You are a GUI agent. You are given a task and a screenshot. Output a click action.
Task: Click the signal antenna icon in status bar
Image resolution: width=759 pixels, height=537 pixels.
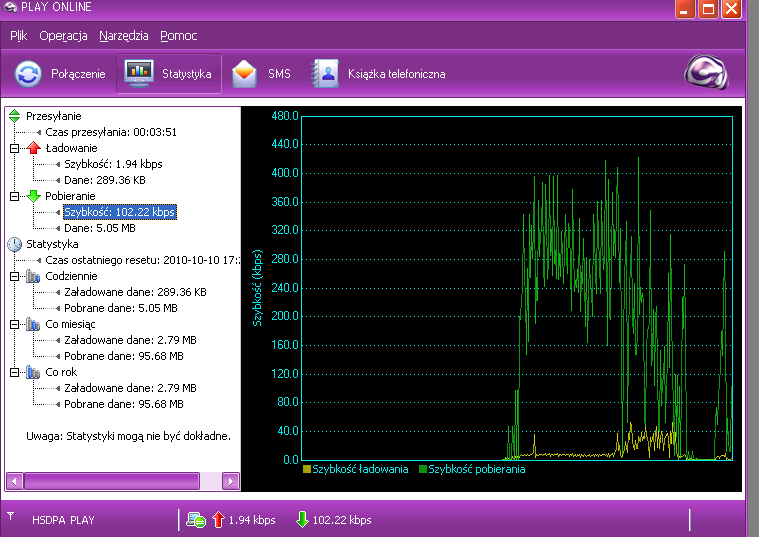coord(11,516)
